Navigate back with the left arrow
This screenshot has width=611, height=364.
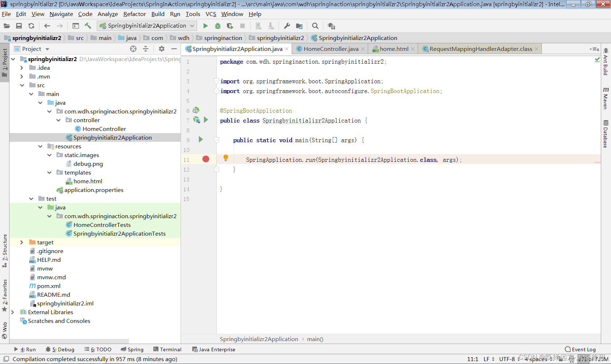coord(47,26)
